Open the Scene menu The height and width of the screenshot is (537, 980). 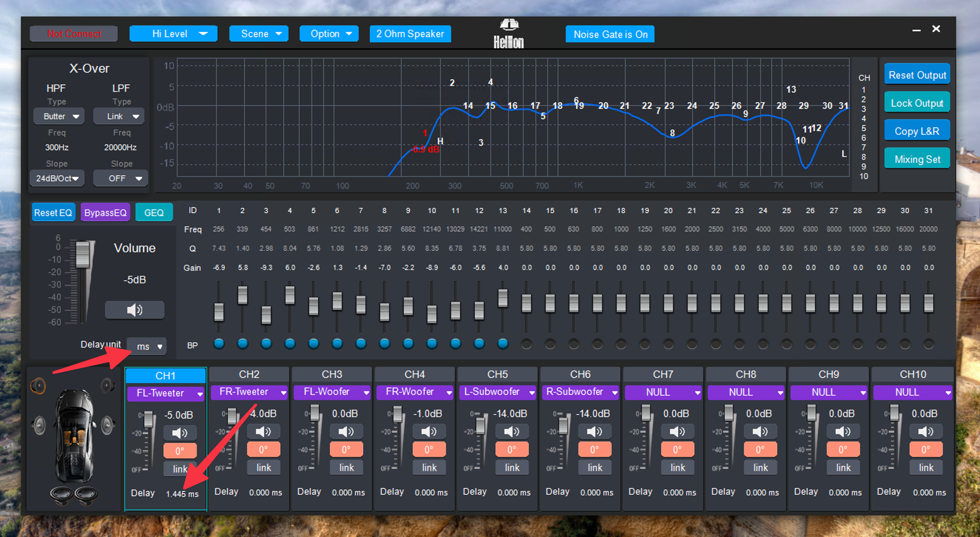click(259, 34)
